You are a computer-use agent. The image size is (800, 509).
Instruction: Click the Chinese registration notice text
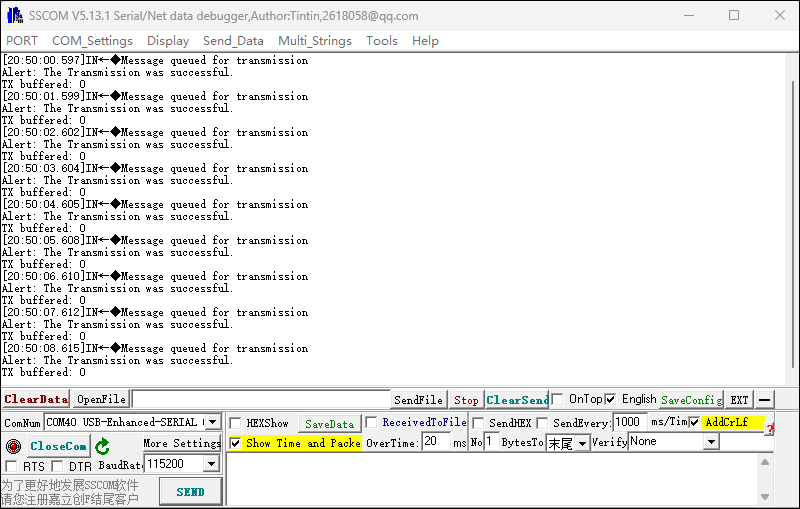pos(70,492)
